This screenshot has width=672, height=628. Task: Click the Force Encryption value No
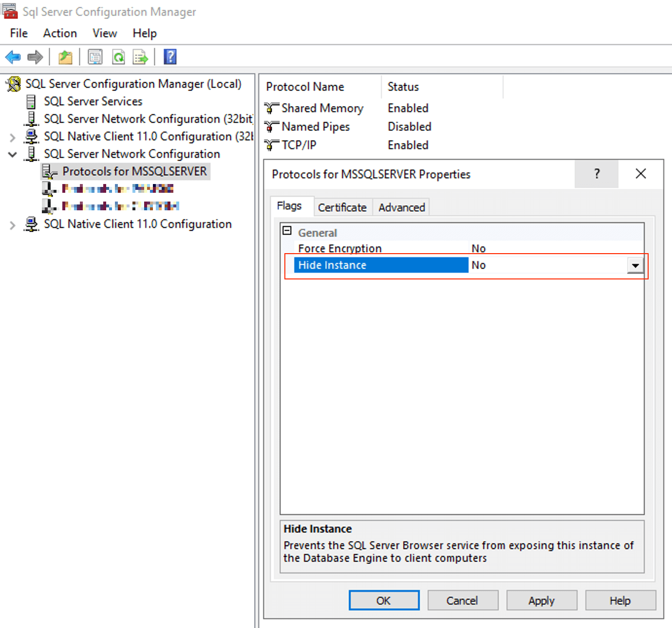click(479, 248)
